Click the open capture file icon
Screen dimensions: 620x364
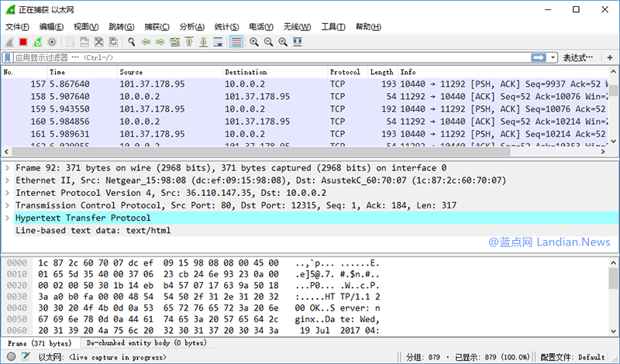pyautogui.click(x=70, y=42)
